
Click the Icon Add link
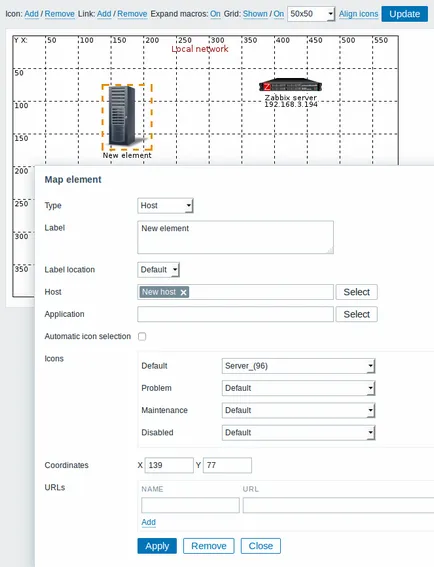(x=31, y=14)
